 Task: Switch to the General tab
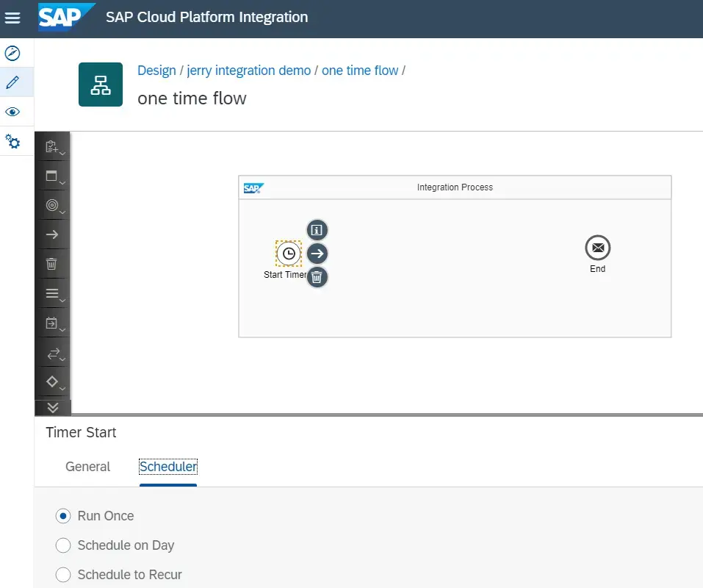(x=87, y=466)
